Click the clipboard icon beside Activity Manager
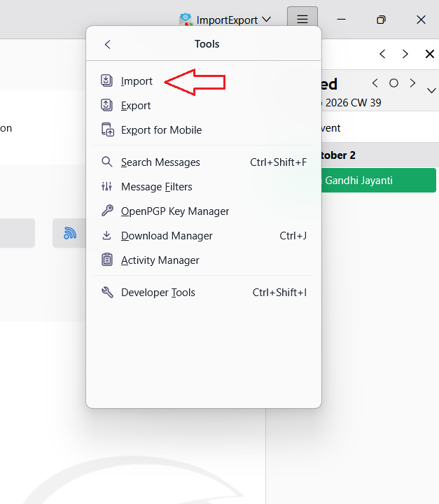 tap(107, 260)
